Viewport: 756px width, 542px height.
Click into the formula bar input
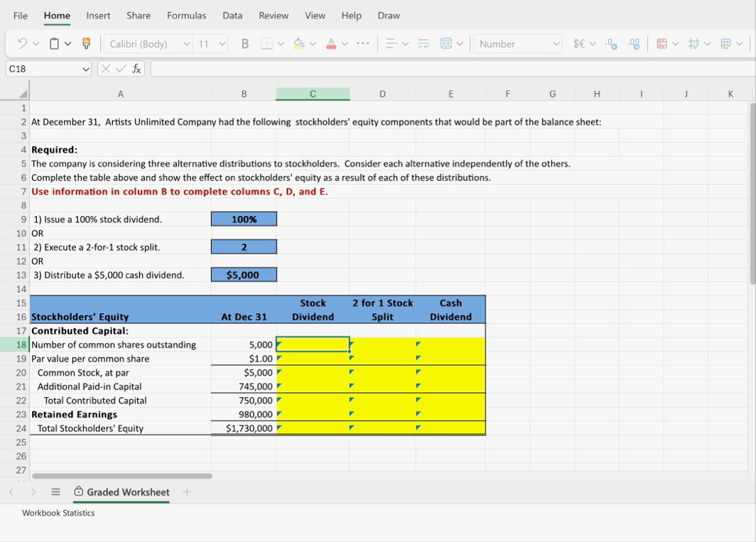[453, 69]
